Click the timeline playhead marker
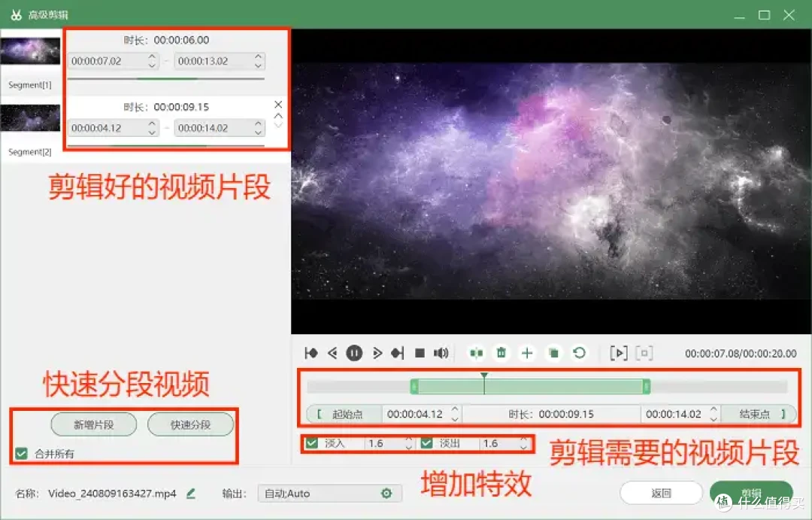 tap(483, 376)
